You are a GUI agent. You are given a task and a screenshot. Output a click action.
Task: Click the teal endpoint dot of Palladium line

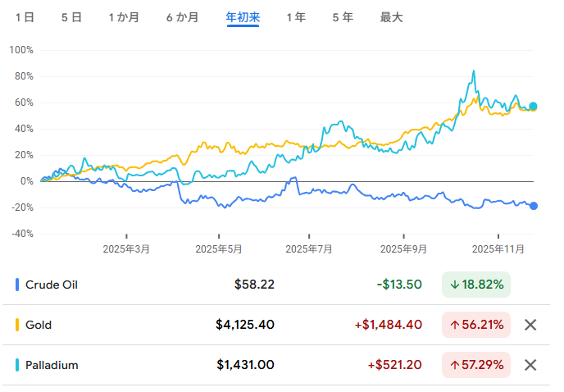(533, 106)
